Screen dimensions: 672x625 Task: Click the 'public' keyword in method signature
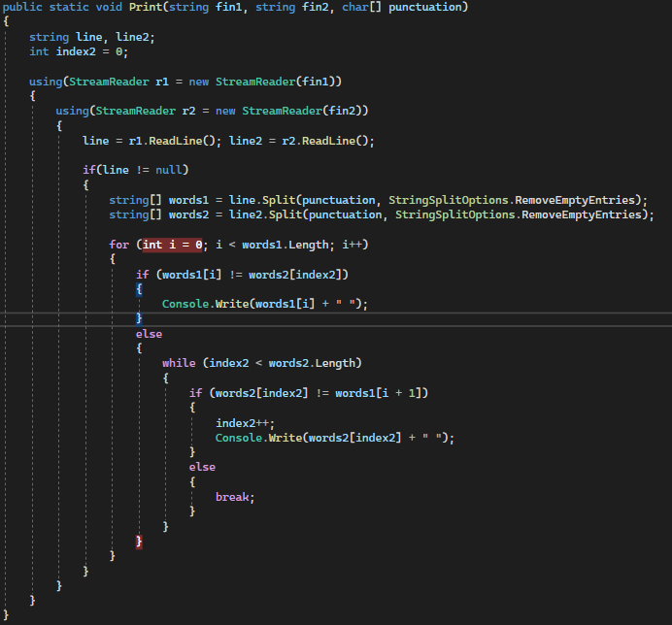(x=22, y=7)
